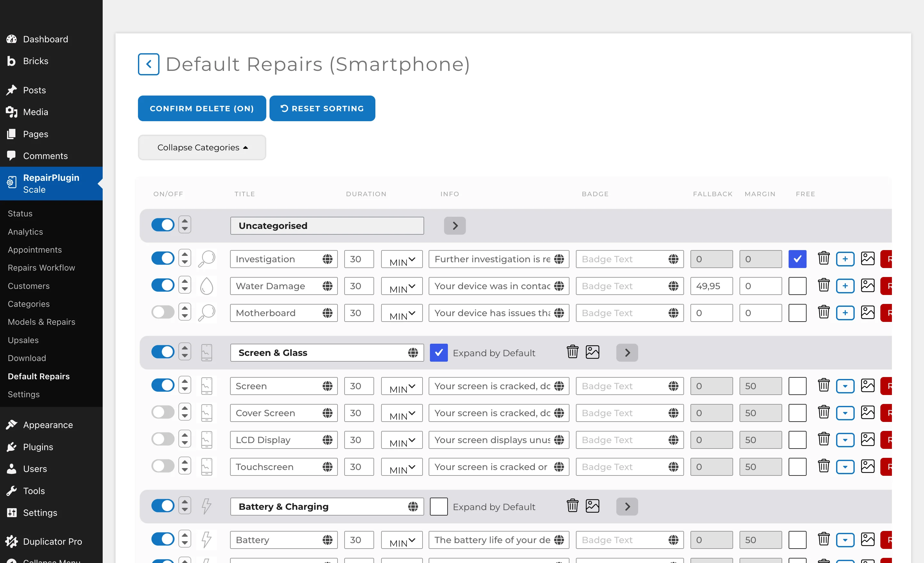Click trash icon on Battery row
The height and width of the screenshot is (563, 924).
pyautogui.click(x=824, y=539)
